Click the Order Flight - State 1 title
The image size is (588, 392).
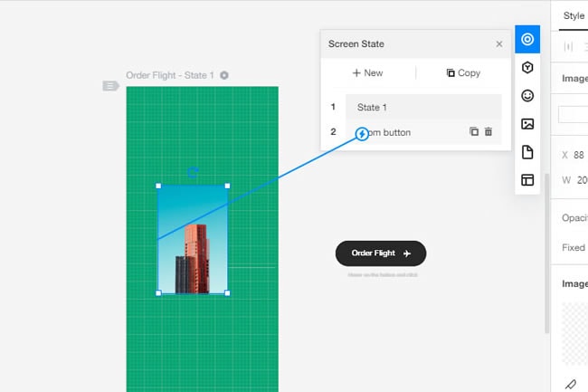pyautogui.click(x=170, y=75)
